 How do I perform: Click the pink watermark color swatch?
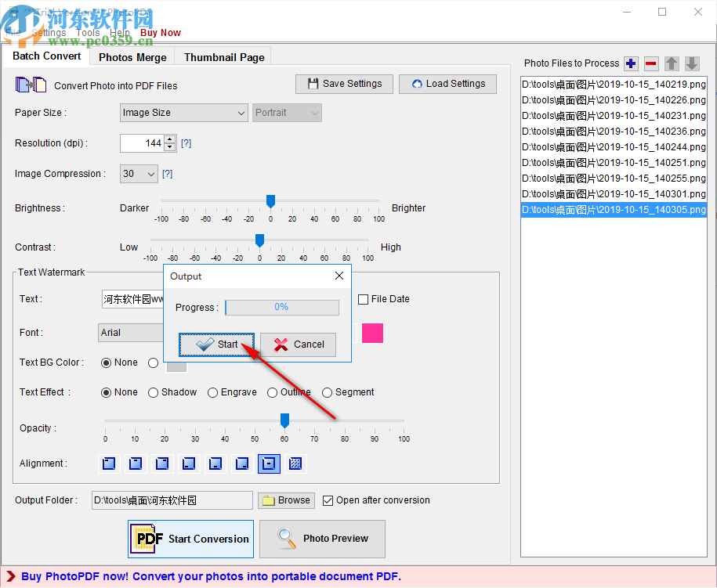point(372,333)
